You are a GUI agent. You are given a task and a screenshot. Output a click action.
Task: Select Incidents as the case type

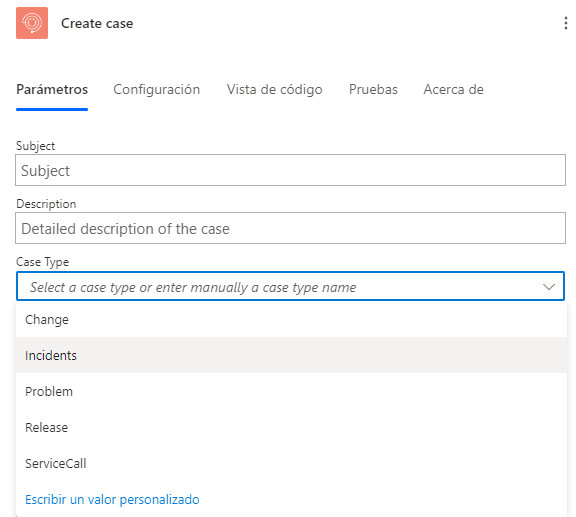(291, 355)
